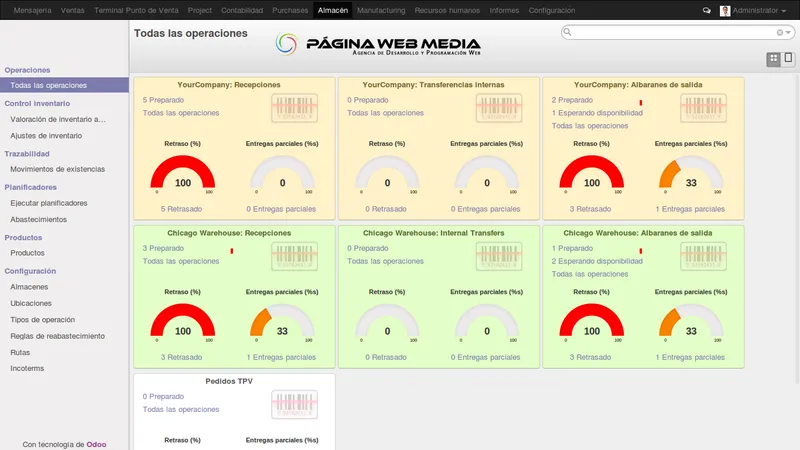800x450 pixels.
Task: Switch to list view icon
Action: pyautogui.click(x=788, y=58)
